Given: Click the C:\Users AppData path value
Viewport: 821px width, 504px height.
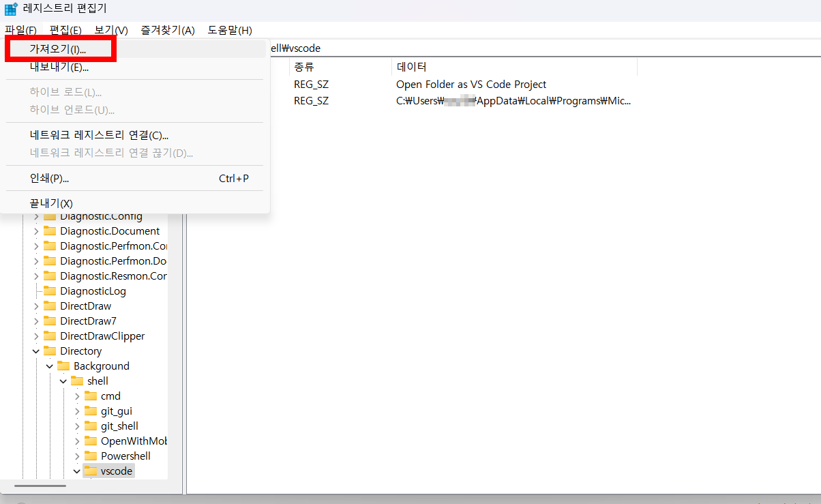Looking at the screenshot, I should click(x=513, y=101).
